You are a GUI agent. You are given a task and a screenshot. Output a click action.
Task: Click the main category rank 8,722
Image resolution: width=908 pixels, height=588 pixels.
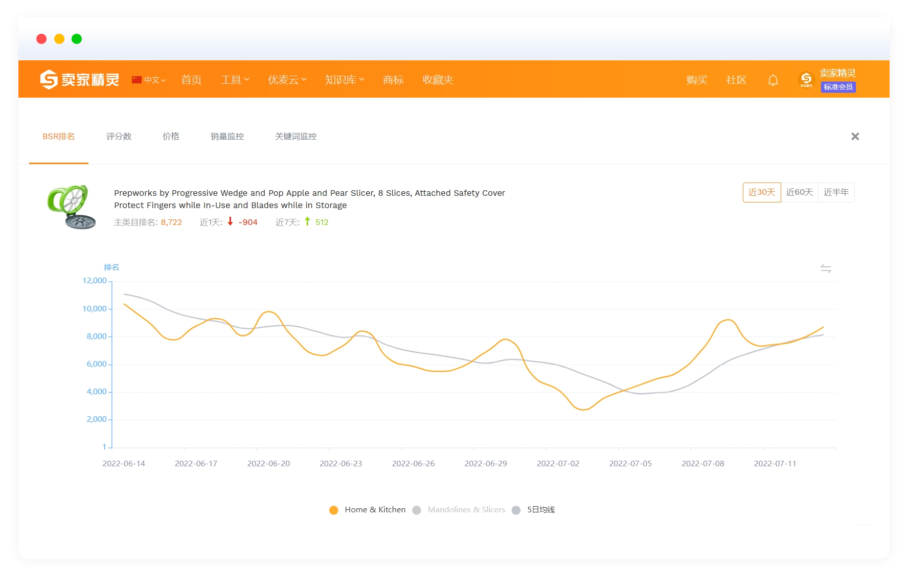tap(171, 222)
